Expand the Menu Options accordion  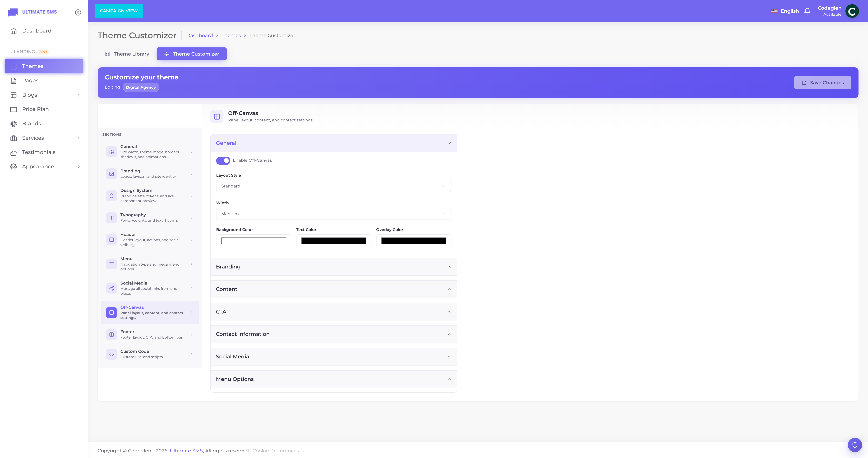pyautogui.click(x=334, y=379)
